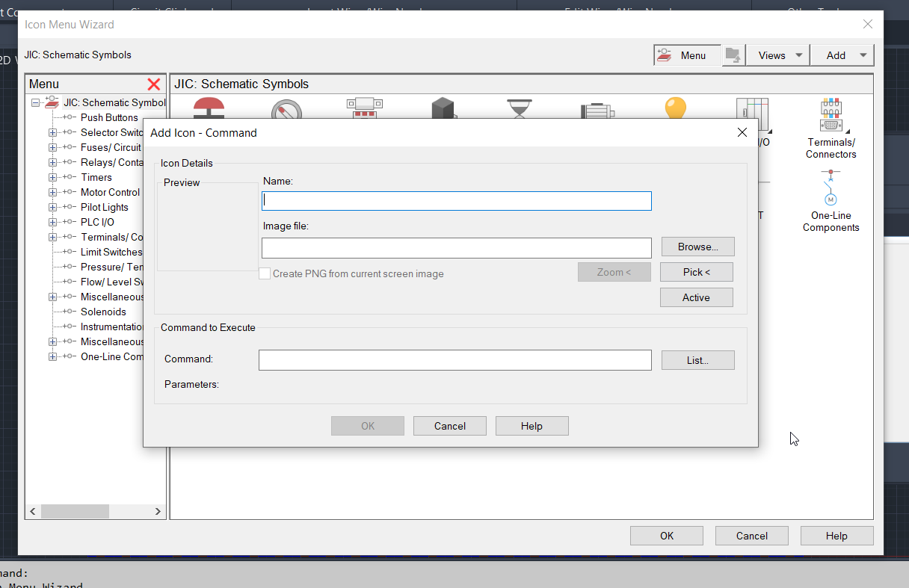Click the Browse button for image file
909x588 pixels.
pyautogui.click(x=697, y=247)
